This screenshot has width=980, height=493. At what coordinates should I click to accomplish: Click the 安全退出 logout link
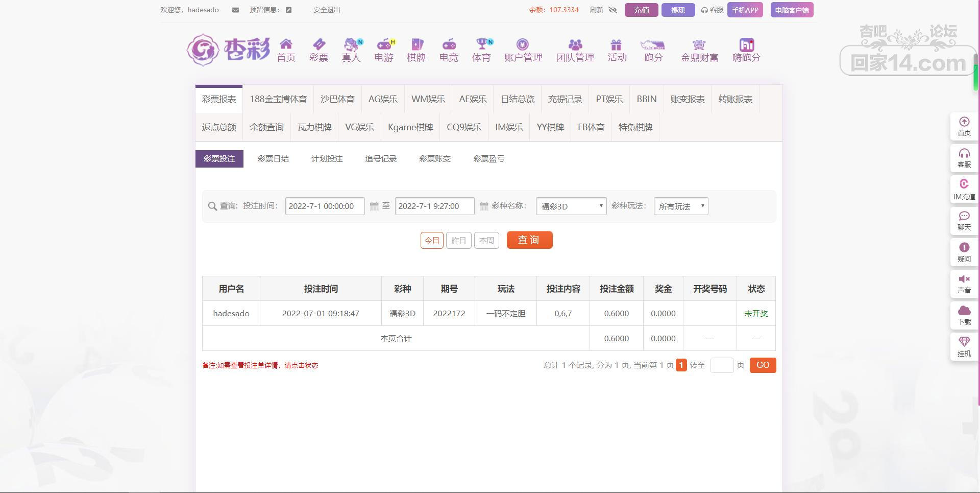tap(327, 10)
